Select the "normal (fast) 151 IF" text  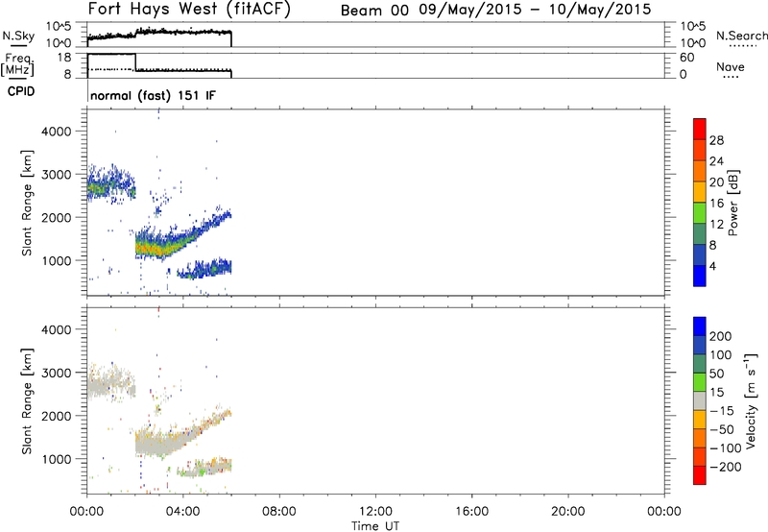153,95
